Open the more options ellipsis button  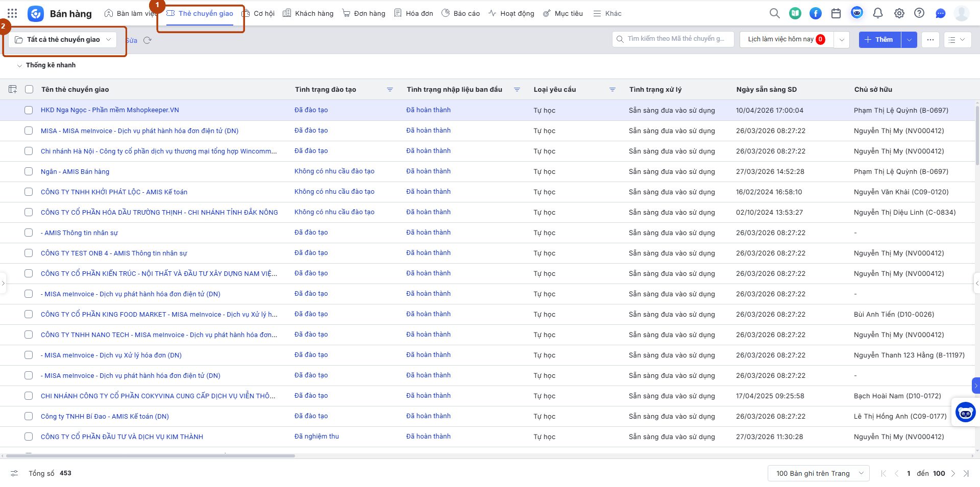[930, 40]
